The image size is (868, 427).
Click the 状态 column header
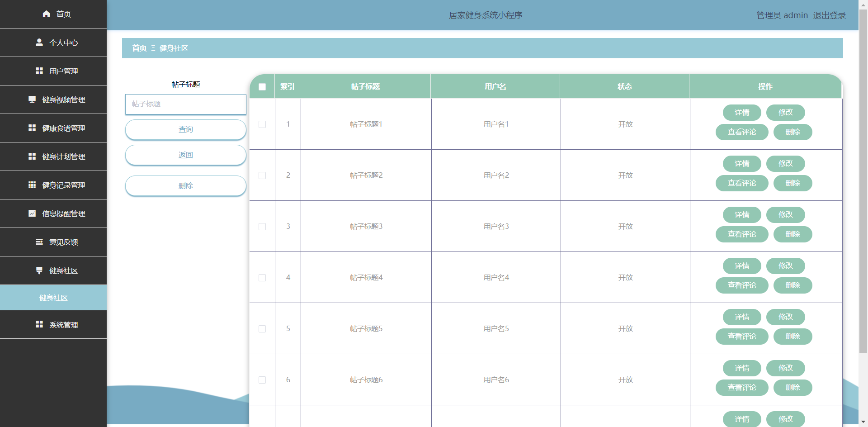(625, 86)
